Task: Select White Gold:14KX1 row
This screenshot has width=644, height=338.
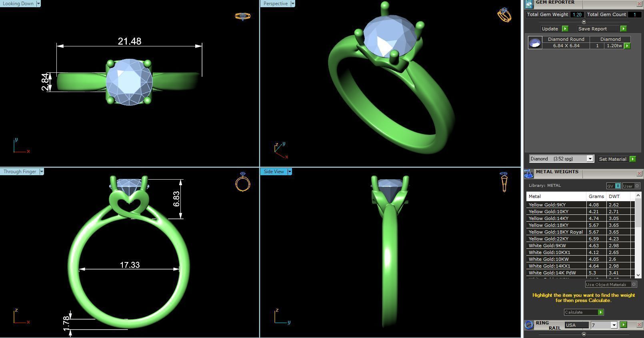Action: (x=580, y=266)
